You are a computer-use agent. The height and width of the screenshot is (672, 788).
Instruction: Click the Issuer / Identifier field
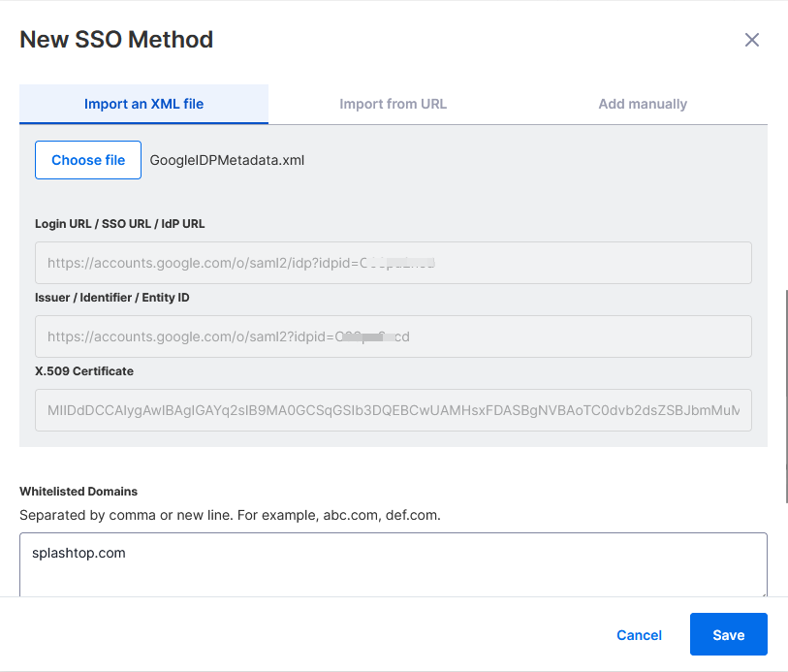click(x=393, y=336)
